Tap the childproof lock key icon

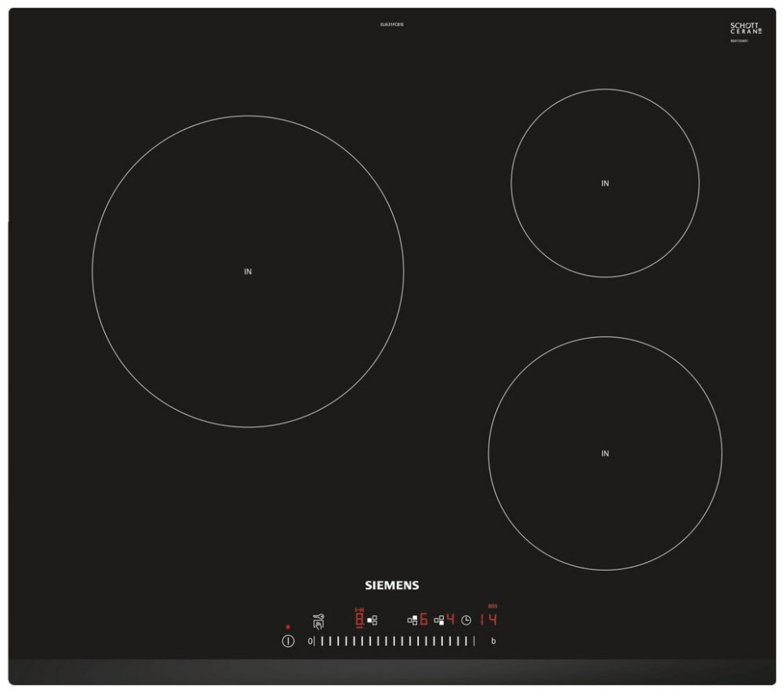pyautogui.click(x=318, y=621)
